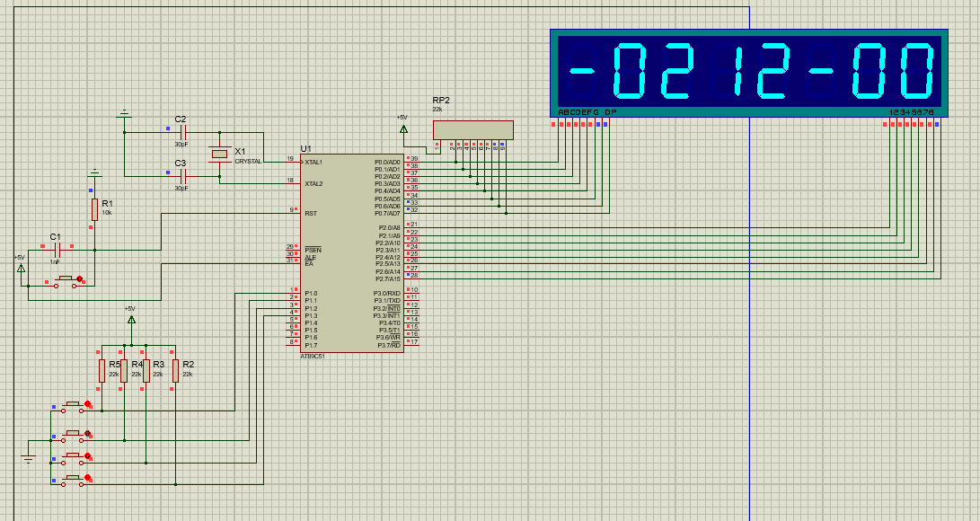
Task: Click the 30pF value under C3
Action: [x=181, y=188]
